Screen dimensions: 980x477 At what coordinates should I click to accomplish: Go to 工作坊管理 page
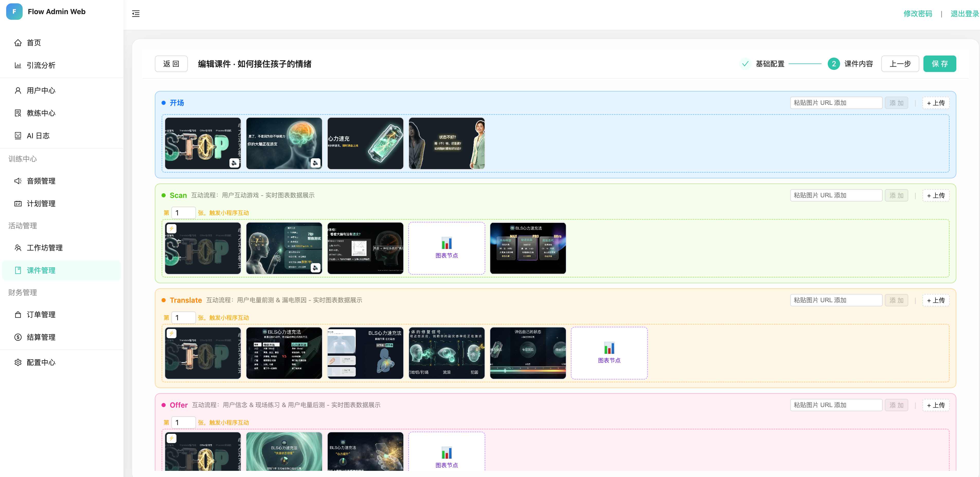[44, 248]
